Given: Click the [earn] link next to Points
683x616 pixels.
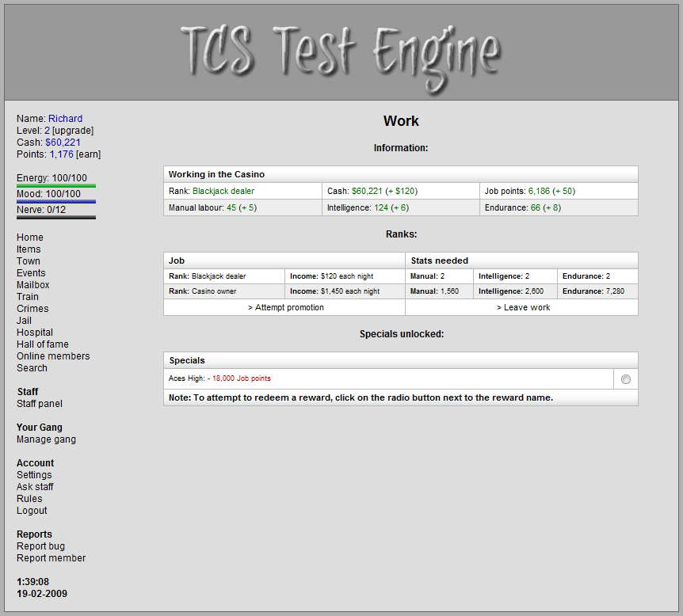Looking at the screenshot, I should point(88,154).
